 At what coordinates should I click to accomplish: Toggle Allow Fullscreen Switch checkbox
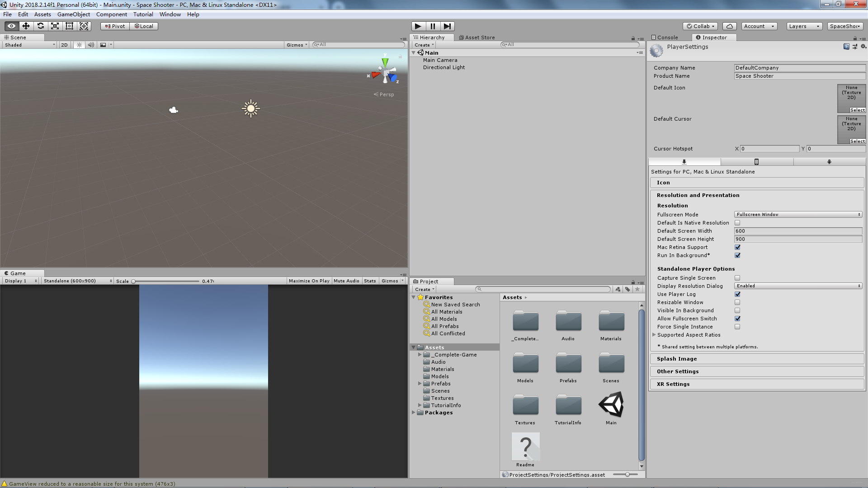pos(737,319)
